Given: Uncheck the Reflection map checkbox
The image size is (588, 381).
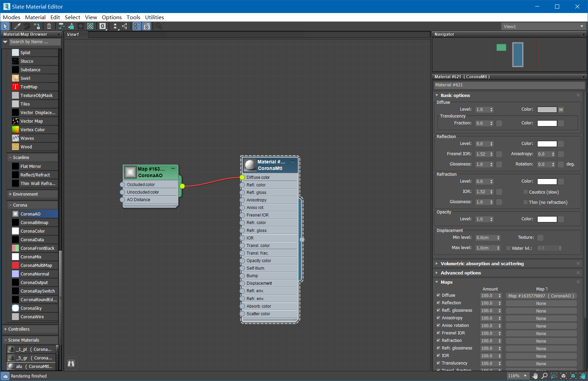Looking at the screenshot, I should 438,303.
